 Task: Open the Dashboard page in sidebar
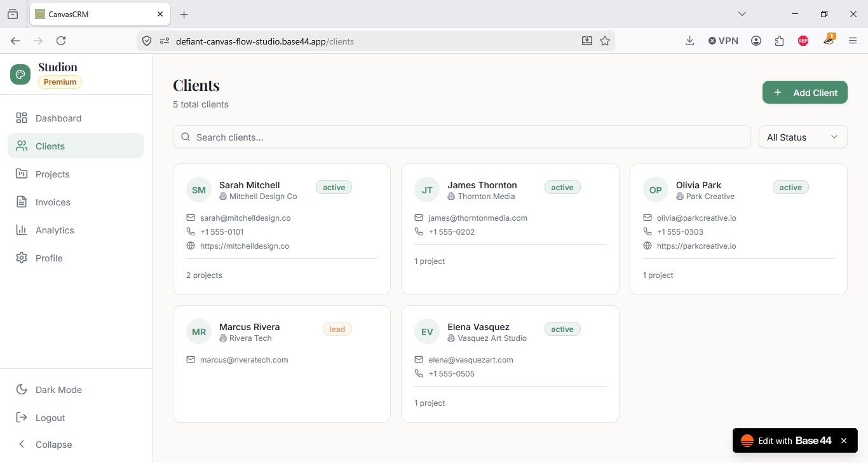click(76, 118)
